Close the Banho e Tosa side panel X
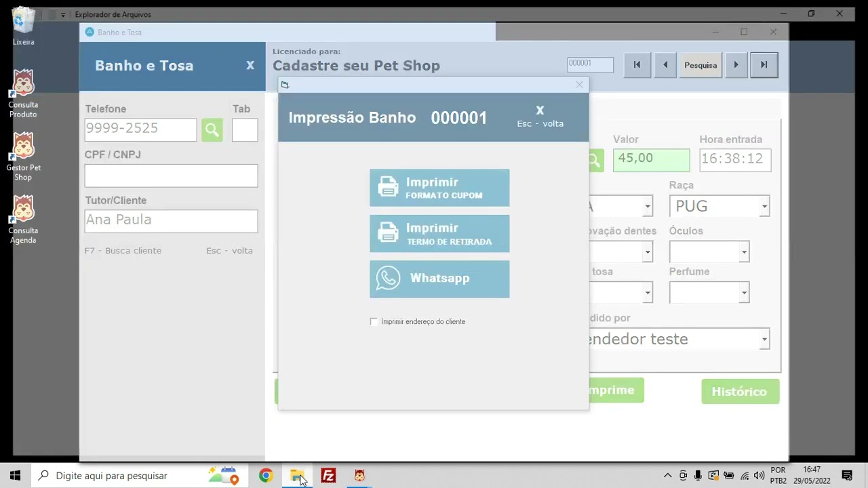Viewport: 868px width, 488px height. 250,65
